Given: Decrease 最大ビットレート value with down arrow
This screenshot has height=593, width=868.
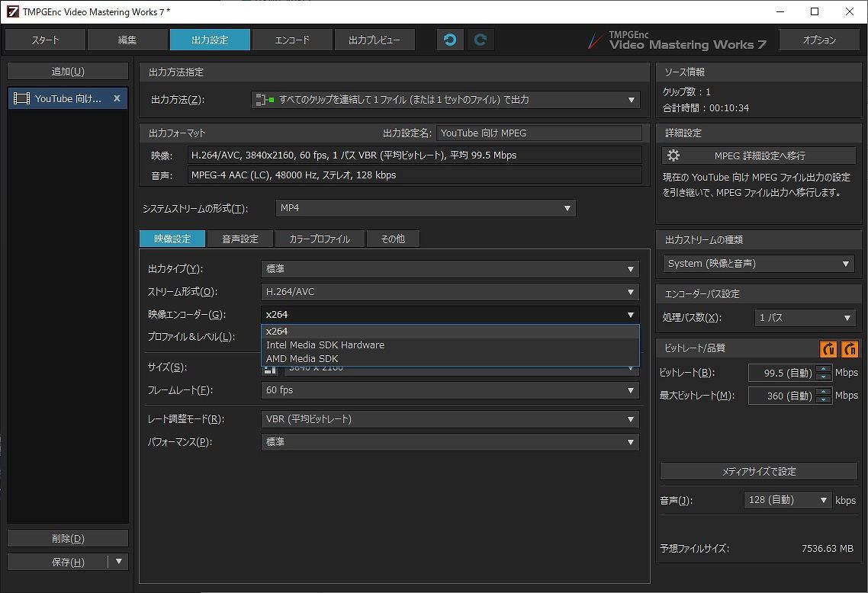Looking at the screenshot, I should pos(824,399).
